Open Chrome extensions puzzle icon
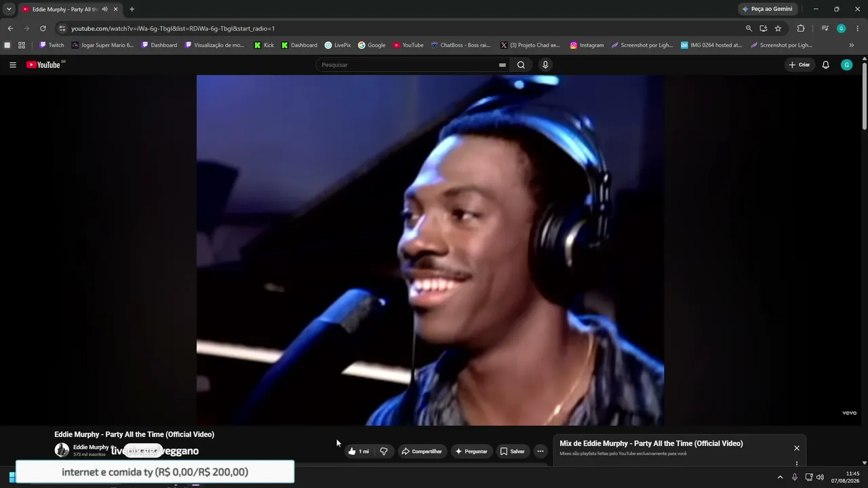This screenshot has height=488, width=868. click(801, 28)
